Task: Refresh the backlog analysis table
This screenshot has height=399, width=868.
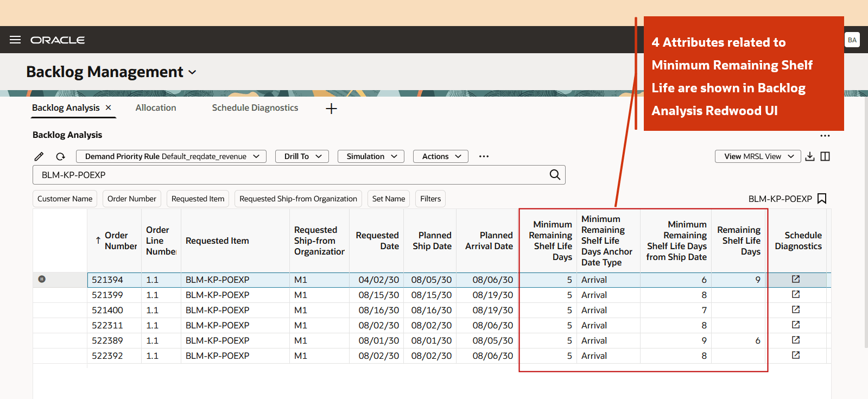Action: (x=60, y=156)
